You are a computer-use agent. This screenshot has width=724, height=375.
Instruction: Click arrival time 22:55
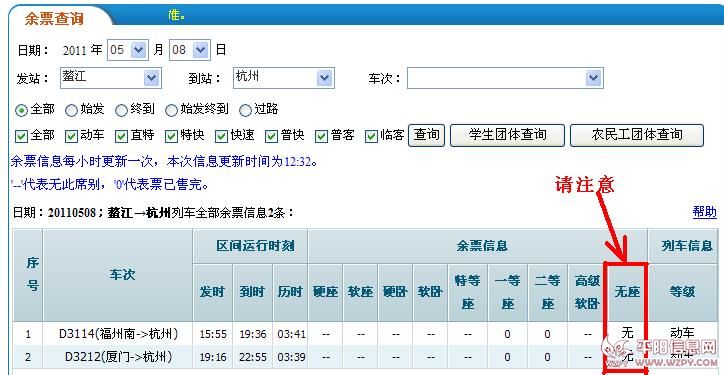pos(252,357)
